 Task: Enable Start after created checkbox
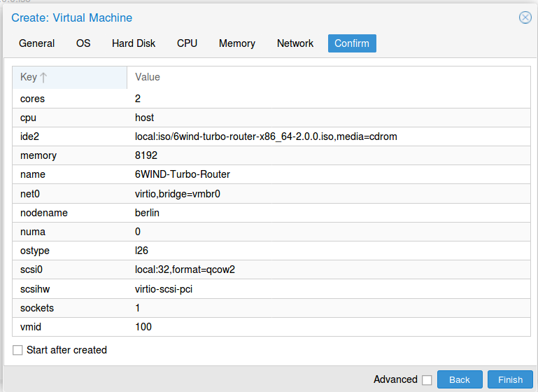point(18,350)
